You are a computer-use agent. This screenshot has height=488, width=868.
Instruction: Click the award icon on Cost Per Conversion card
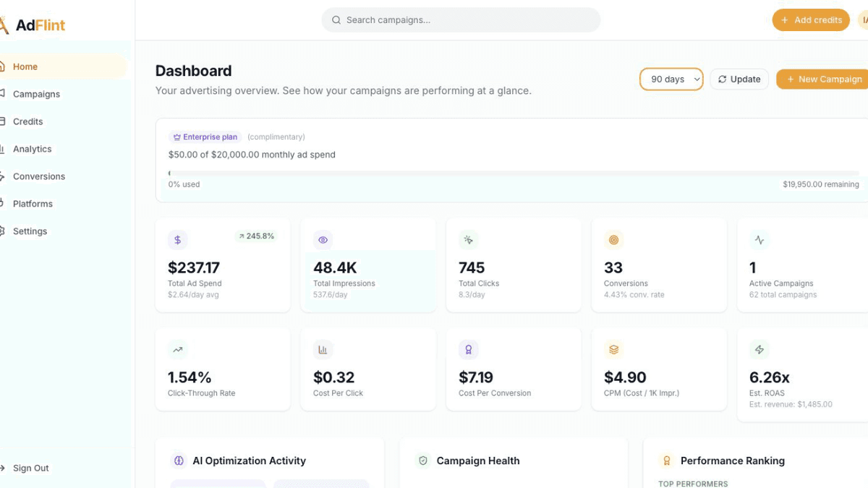[469, 350]
